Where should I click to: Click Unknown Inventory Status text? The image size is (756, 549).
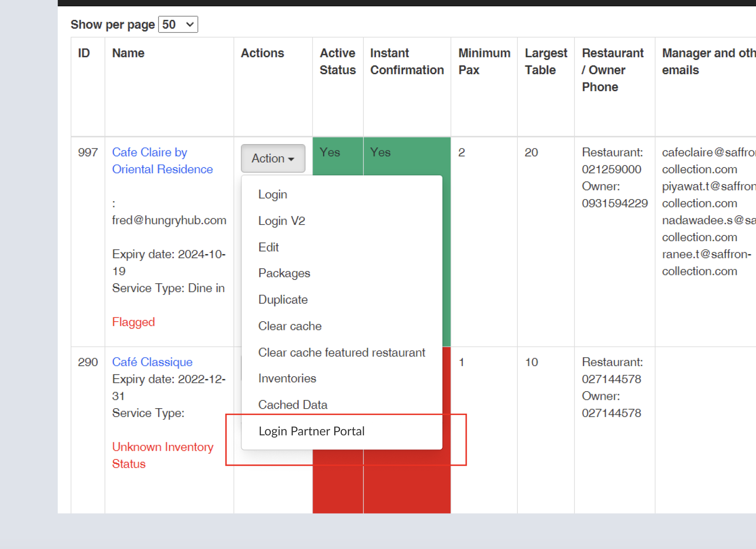coord(162,455)
